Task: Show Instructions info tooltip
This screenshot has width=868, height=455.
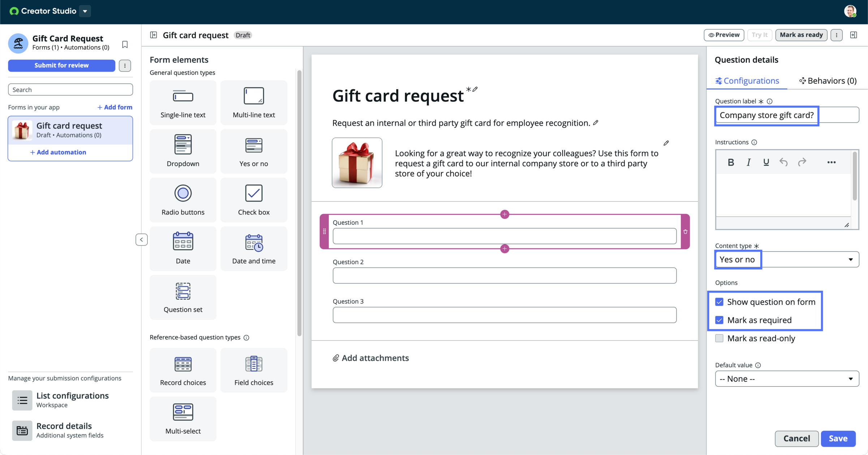Action: [x=754, y=142]
